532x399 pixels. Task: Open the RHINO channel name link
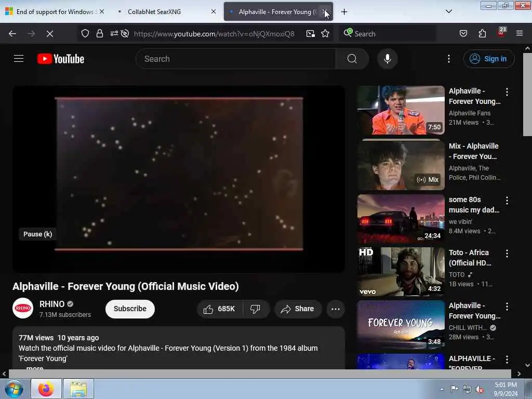tap(52, 304)
